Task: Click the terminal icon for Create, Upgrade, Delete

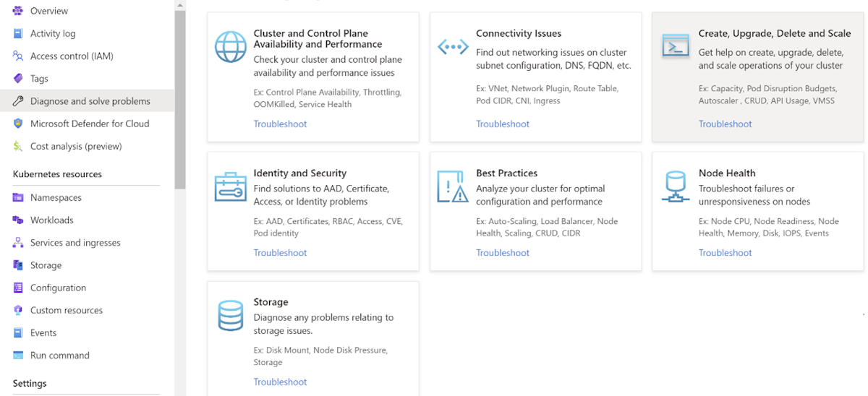Action: pyautogui.click(x=676, y=46)
